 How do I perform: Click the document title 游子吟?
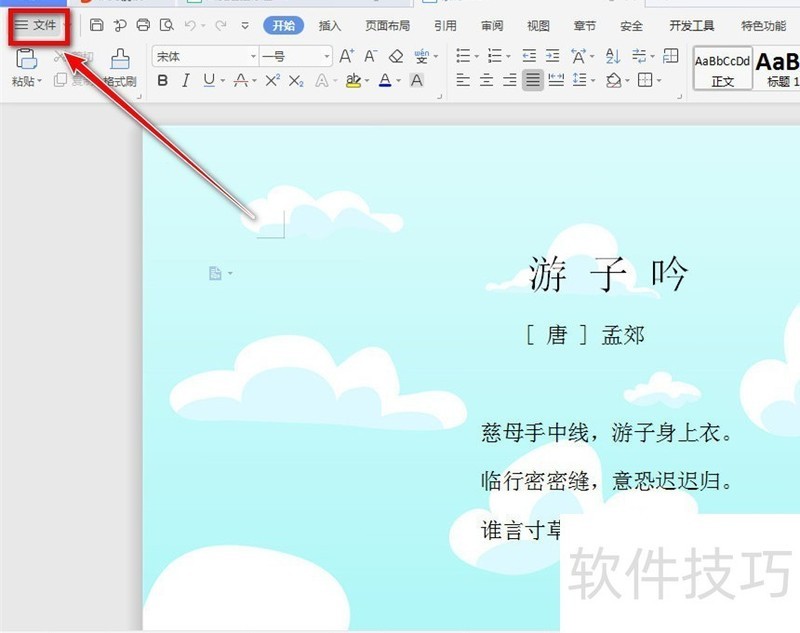pyautogui.click(x=608, y=274)
